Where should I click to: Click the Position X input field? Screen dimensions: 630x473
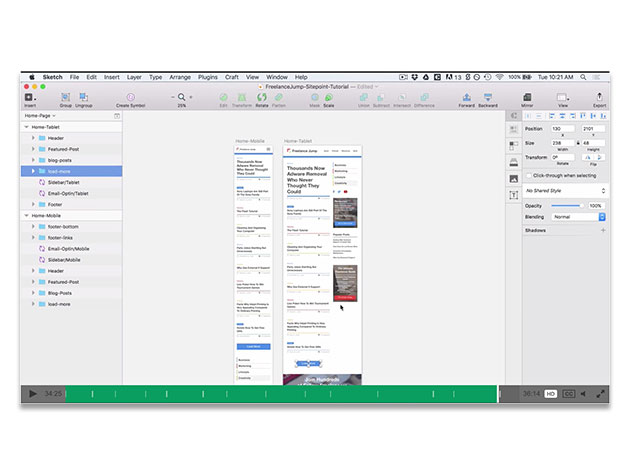pyautogui.click(x=562, y=129)
